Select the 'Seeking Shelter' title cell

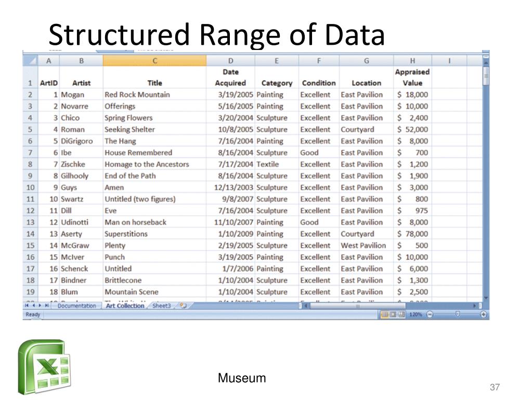[x=154, y=129]
